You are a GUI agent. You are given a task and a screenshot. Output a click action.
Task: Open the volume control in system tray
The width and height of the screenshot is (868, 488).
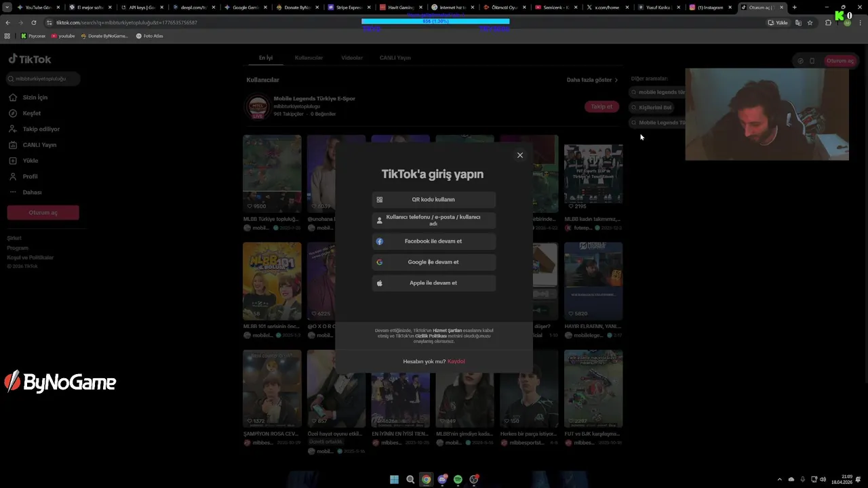coord(823,479)
